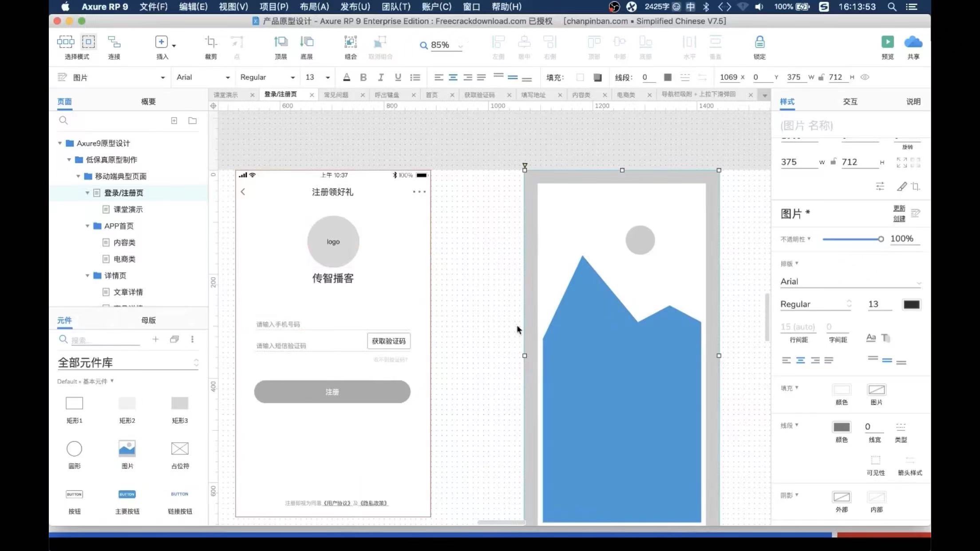This screenshot has height=551, width=980.
Task: Toggle the hidden eye icon in style bar
Action: [865, 77]
